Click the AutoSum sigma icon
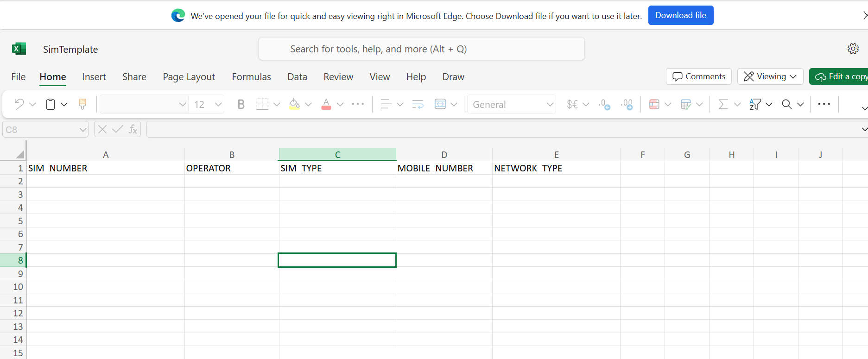This screenshot has width=868, height=359. [x=723, y=104]
